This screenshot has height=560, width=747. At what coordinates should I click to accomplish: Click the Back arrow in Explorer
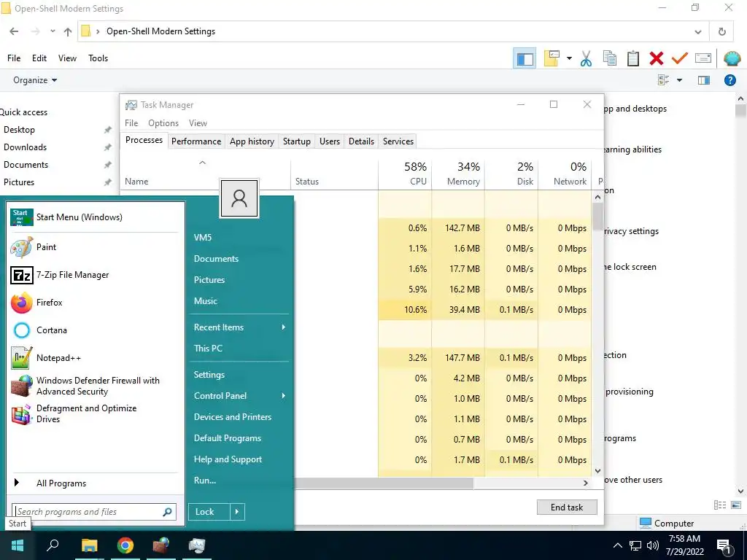14,31
